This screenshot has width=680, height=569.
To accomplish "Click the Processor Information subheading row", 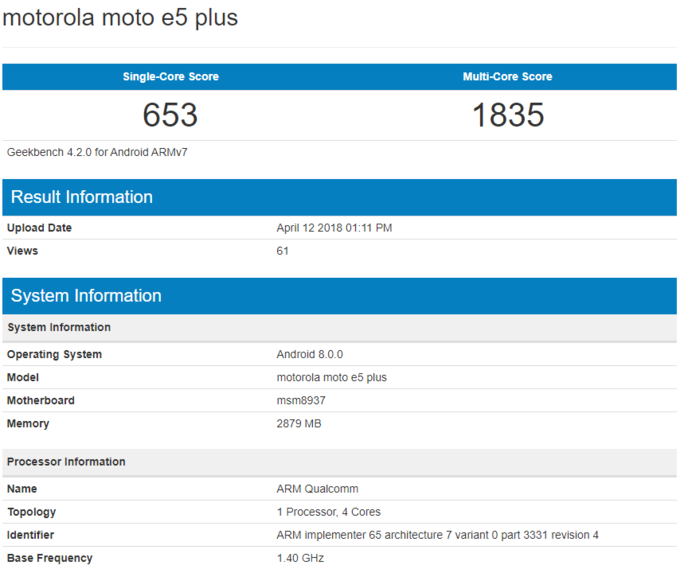I will 66,462.
